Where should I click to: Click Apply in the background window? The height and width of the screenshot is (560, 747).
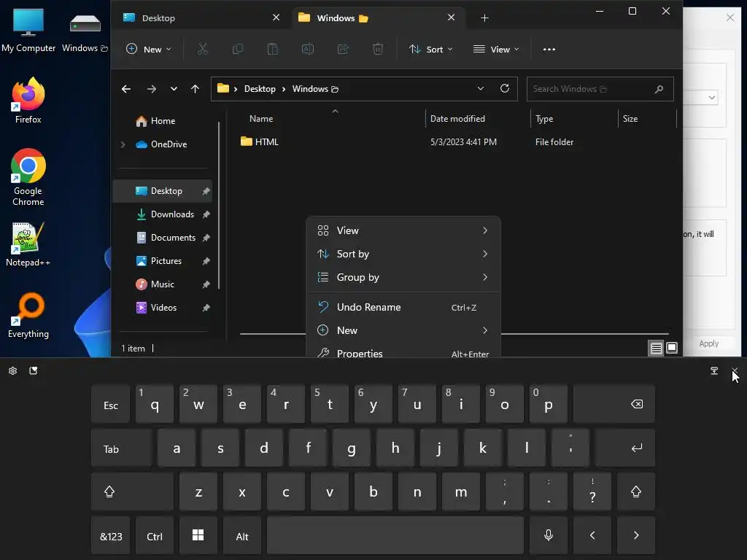point(708,344)
